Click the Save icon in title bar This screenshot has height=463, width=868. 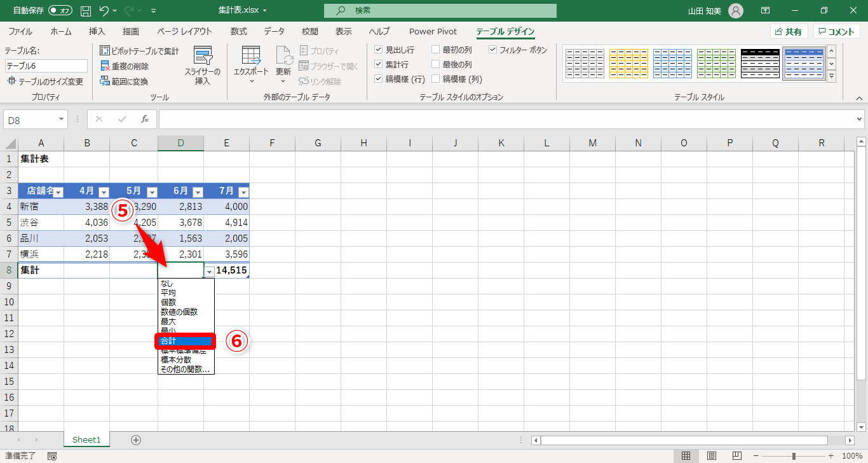(x=86, y=11)
